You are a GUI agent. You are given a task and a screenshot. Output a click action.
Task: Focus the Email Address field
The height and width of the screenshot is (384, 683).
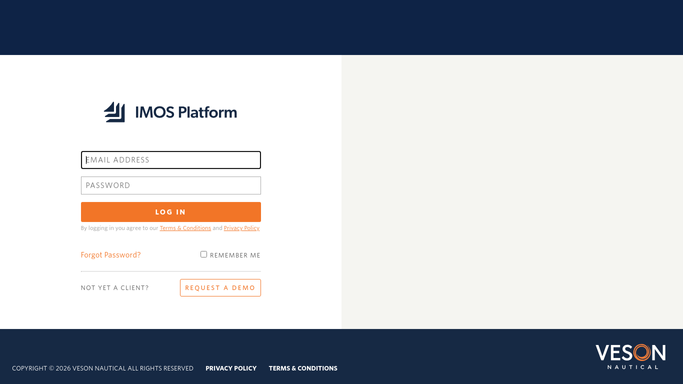[171, 160]
